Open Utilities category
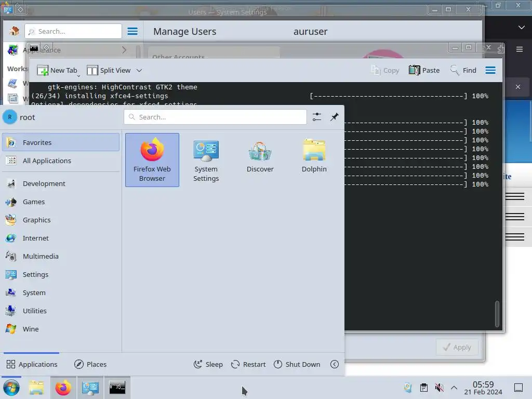 coord(61,311)
